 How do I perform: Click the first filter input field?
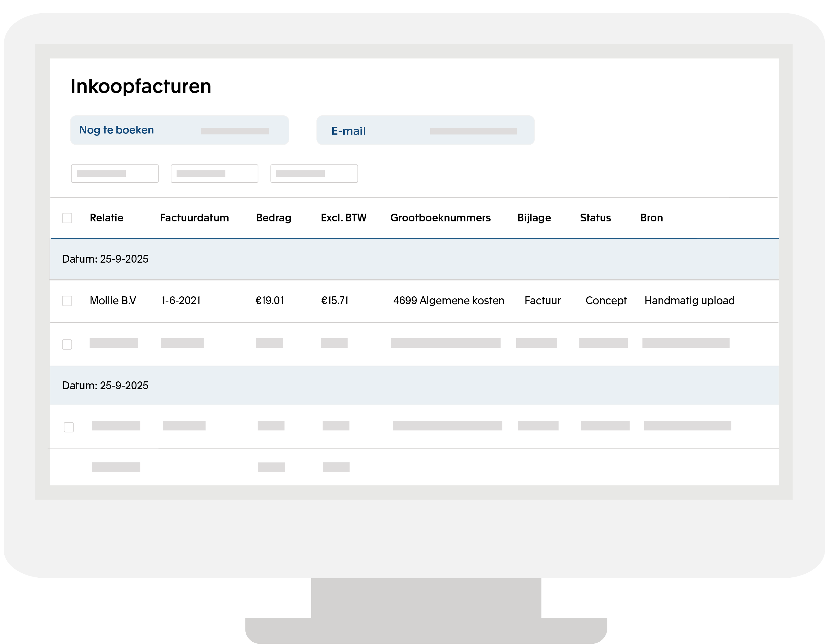pos(115,174)
